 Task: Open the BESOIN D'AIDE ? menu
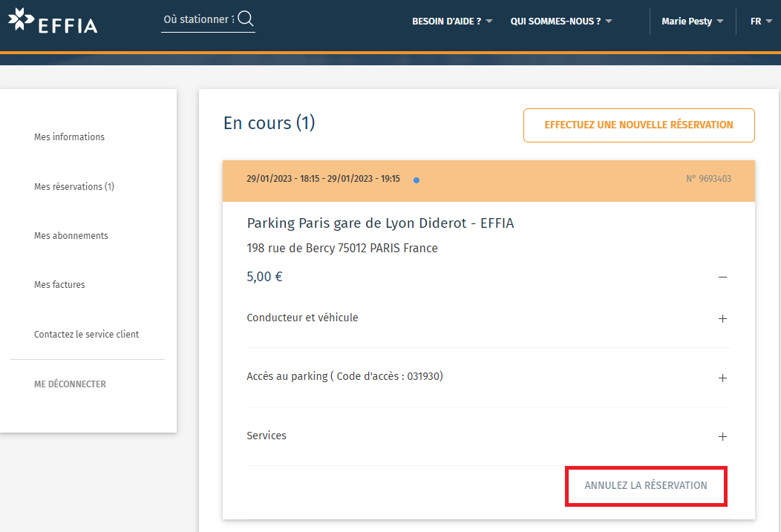(x=452, y=22)
